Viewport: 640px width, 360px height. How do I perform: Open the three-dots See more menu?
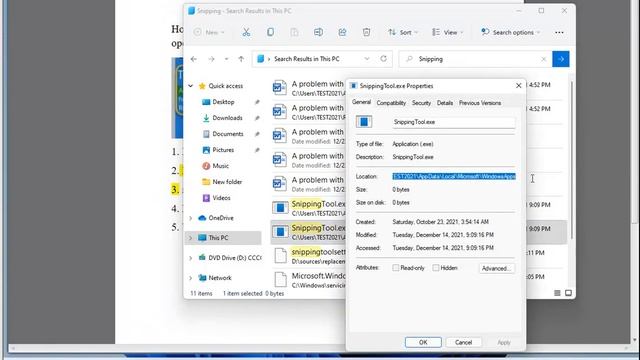559,32
